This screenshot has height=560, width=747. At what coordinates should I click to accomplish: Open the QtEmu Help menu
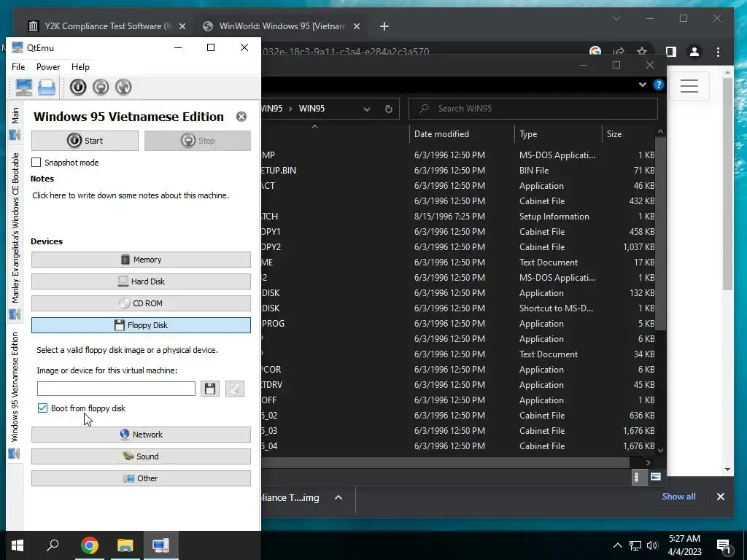click(x=80, y=66)
